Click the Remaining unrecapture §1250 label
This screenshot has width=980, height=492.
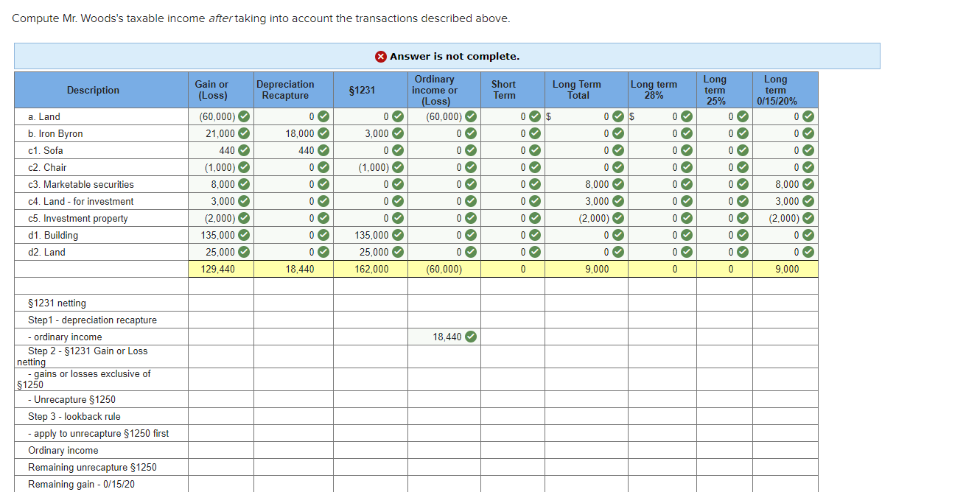point(92,467)
